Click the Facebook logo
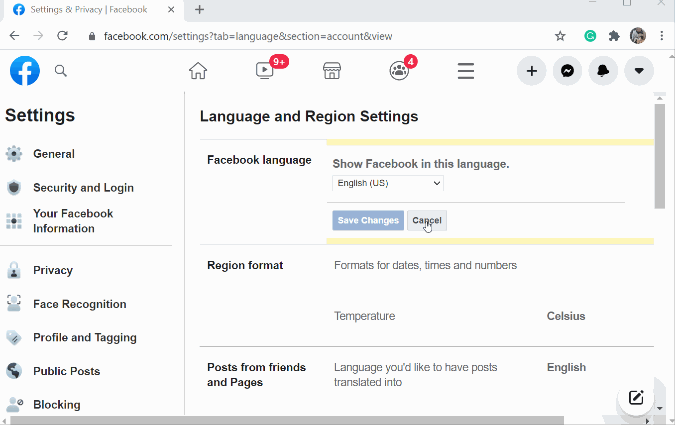675x425 pixels. click(25, 71)
